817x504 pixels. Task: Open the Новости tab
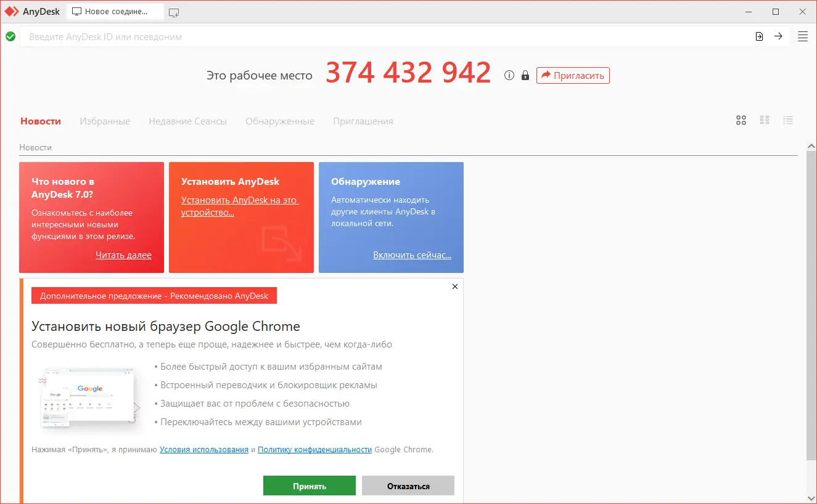click(41, 121)
